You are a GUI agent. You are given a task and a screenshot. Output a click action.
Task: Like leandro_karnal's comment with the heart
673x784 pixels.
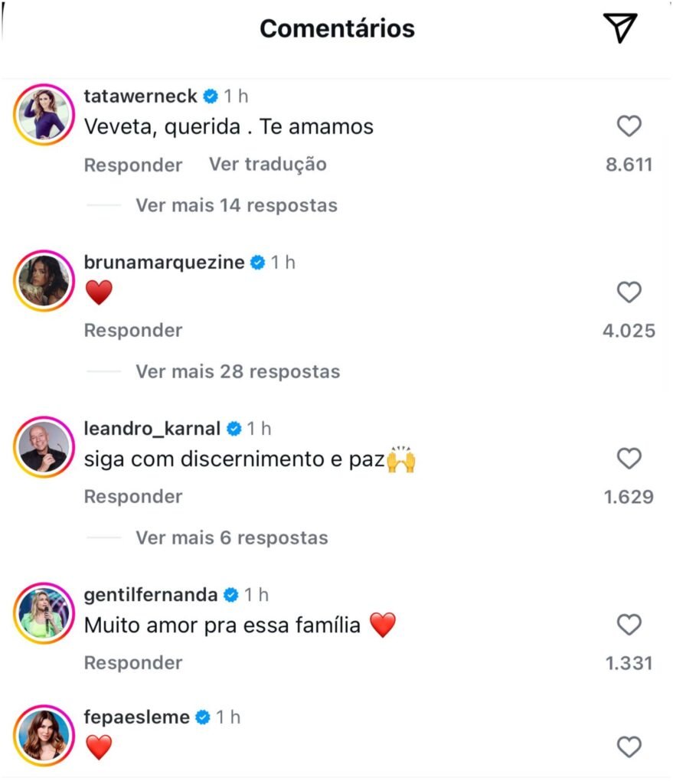629,459
